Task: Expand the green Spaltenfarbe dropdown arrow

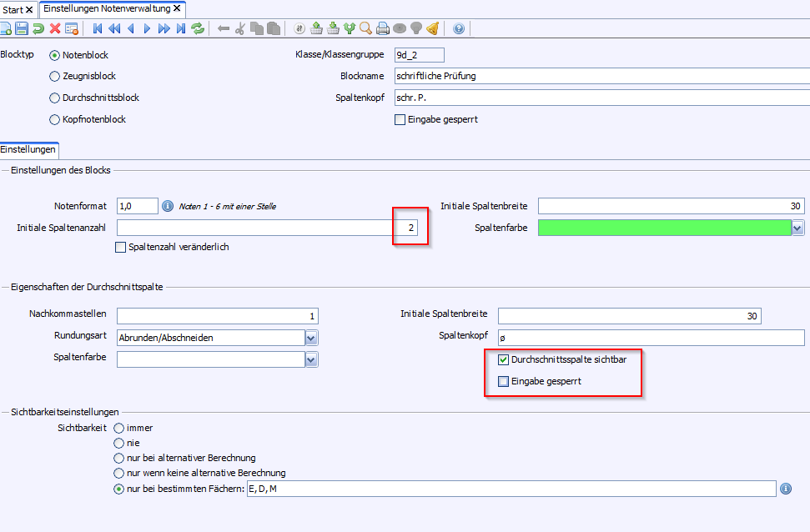Action: (x=797, y=228)
